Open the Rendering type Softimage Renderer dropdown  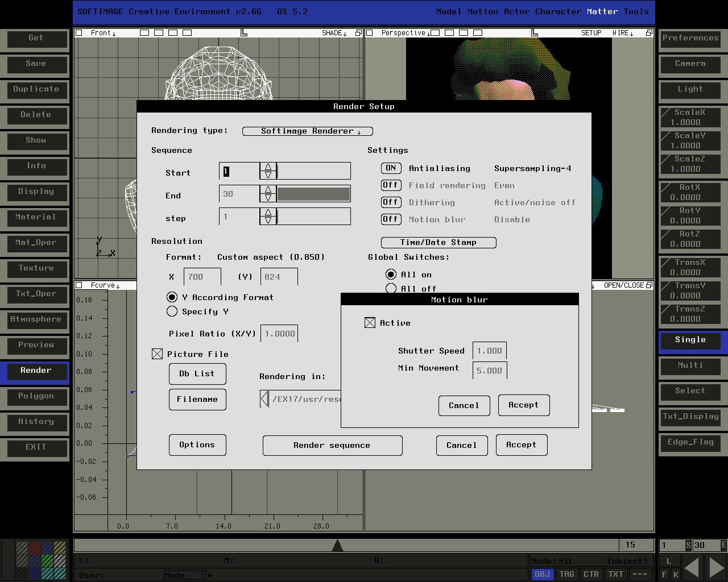[x=308, y=131]
